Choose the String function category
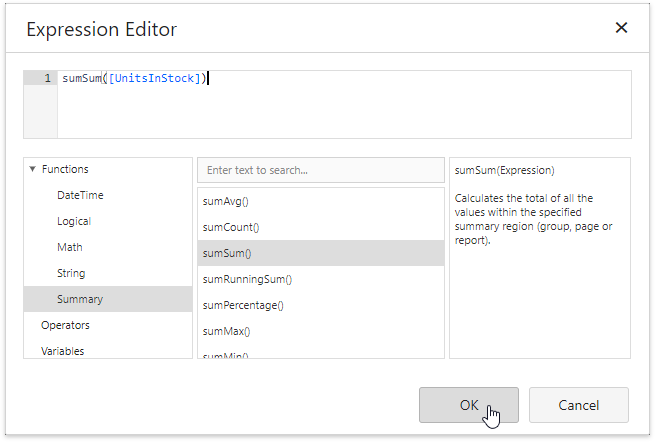This screenshot has width=655, height=442. click(x=71, y=273)
